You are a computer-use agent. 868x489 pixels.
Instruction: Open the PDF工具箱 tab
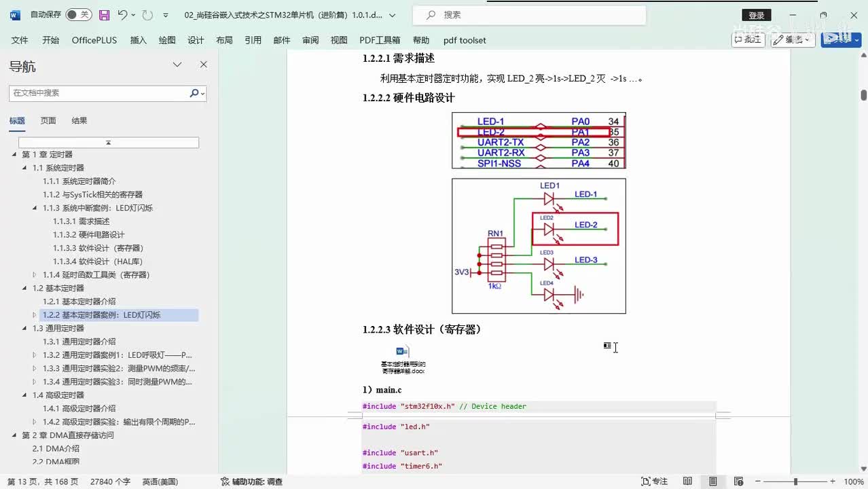(x=380, y=40)
